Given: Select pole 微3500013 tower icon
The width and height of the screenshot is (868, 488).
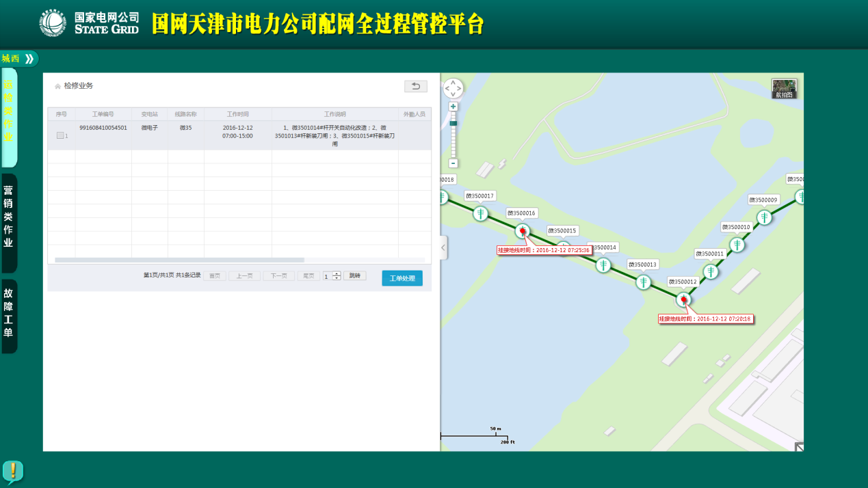Looking at the screenshot, I should [643, 282].
